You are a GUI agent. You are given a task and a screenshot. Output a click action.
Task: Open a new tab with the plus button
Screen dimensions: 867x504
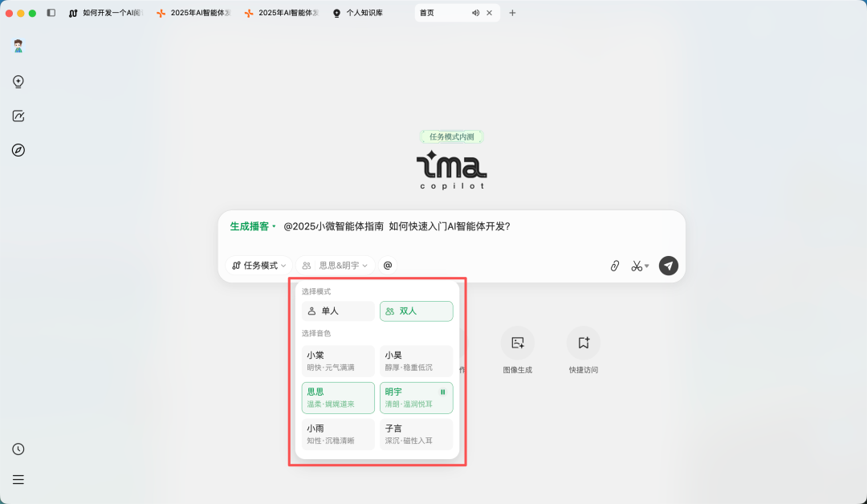tap(512, 13)
